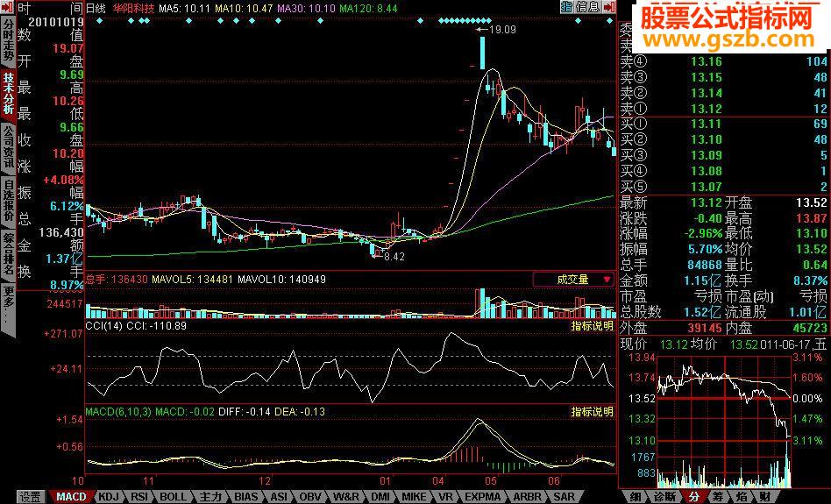This screenshot has width=831, height=504.
Task: Click the 指 indicator icon in top bar
Action: [x=567, y=7]
